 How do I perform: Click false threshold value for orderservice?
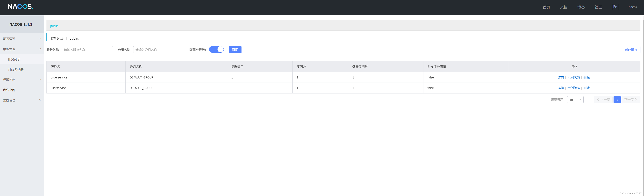point(431,77)
